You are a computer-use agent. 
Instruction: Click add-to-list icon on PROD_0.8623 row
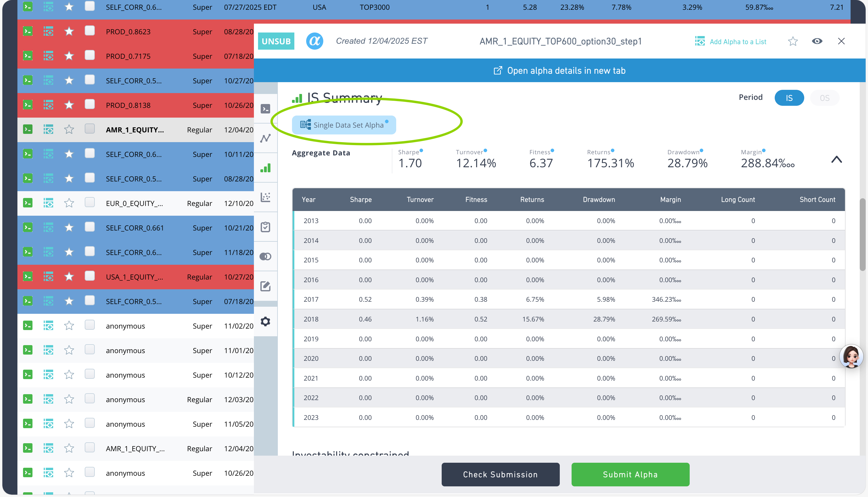pyautogui.click(x=48, y=32)
